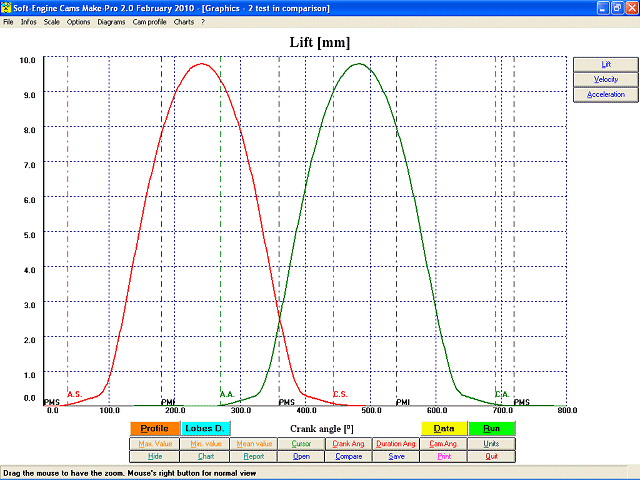Open the Options menu
This screenshot has height=480, width=640.
(78, 22)
